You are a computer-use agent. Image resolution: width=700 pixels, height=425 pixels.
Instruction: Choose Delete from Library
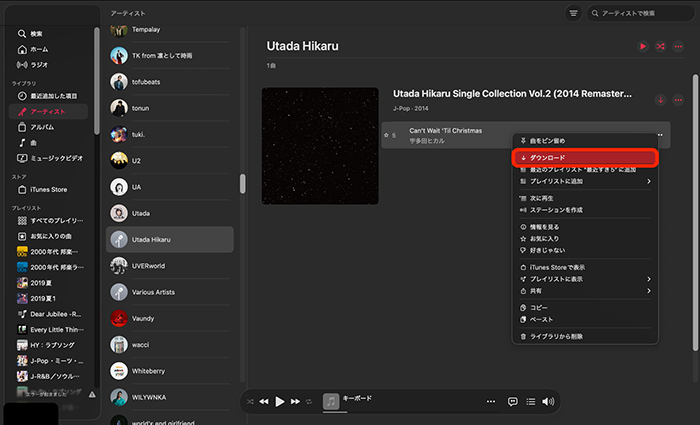[x=585, y=337]
